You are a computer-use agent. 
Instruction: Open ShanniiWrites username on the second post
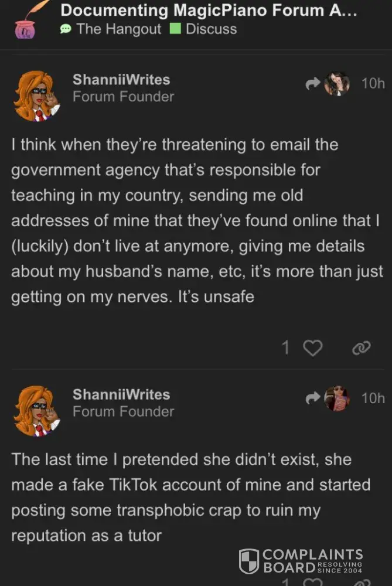click(121, 394)
